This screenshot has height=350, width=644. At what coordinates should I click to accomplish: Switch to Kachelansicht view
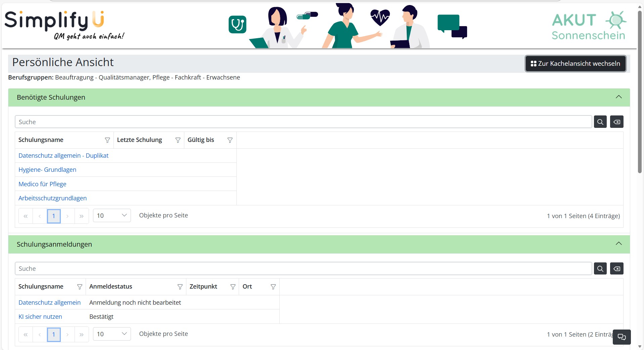pos(575,63)
